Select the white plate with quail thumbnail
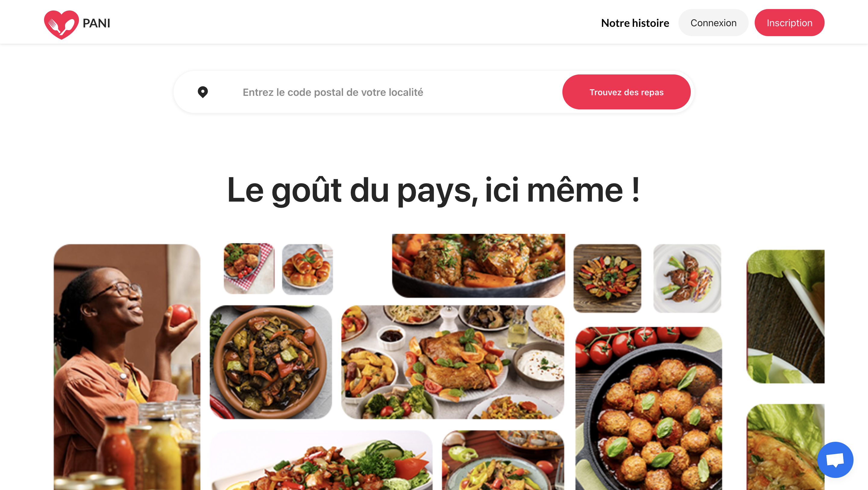The width and height of the screenshot is (868, 490). 687,278
